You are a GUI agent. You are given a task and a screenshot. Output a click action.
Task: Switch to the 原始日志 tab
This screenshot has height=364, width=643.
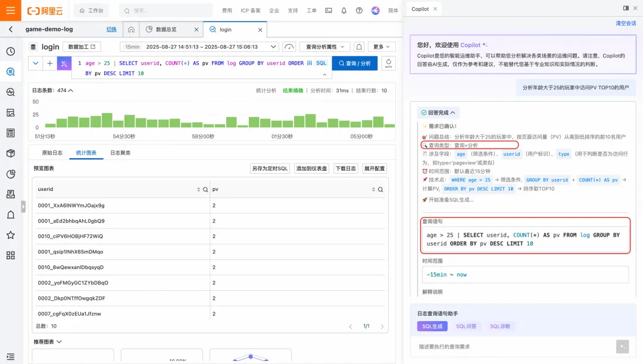coord(52,153)
